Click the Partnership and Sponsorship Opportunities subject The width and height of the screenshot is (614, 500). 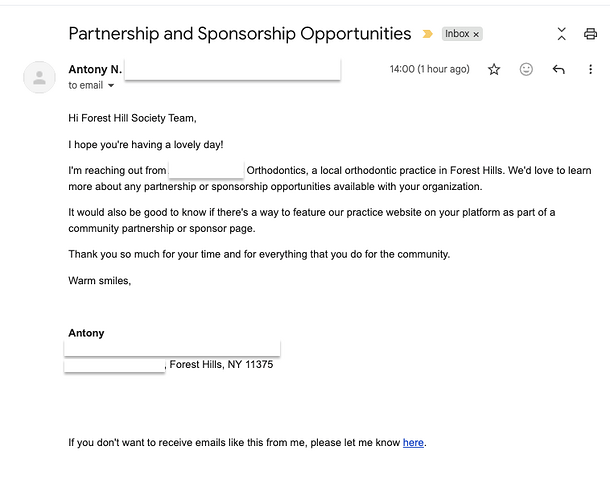click(239, 34)
